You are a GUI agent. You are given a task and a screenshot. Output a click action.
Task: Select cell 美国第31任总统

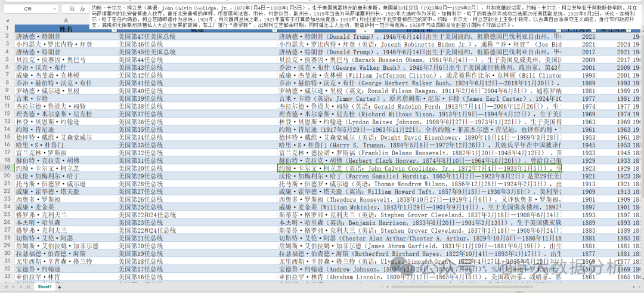pyautogui.click(x=197, y=161)
